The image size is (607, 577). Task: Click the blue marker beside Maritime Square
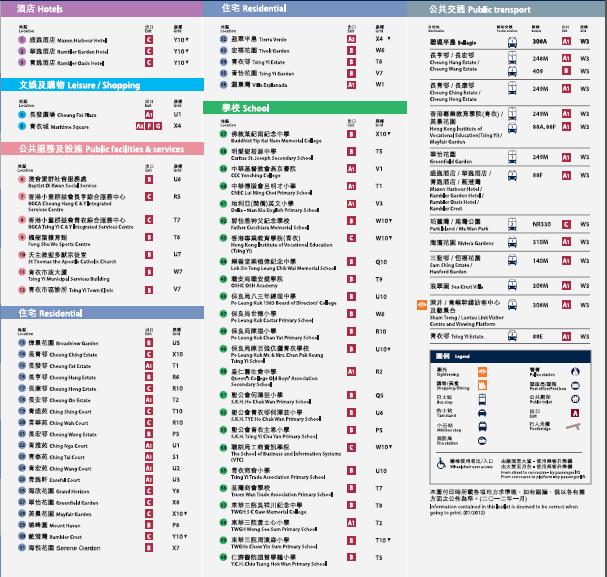(22, 126)
